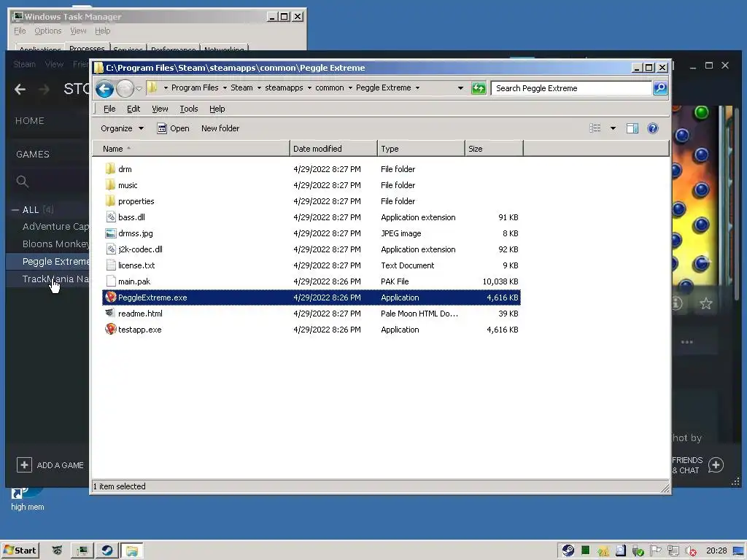The height and width of the screenshot is (560, 747).
Task: Click the Steam taskbar button
Action: [x=107, y=551]
